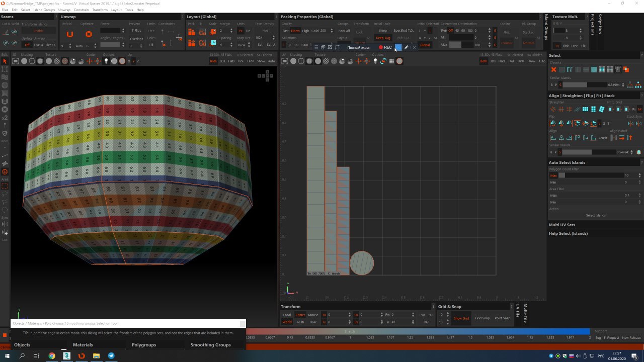644x362 pixels.
Task: Click the pencil icon in recording bar
Action: click(407, 47)
